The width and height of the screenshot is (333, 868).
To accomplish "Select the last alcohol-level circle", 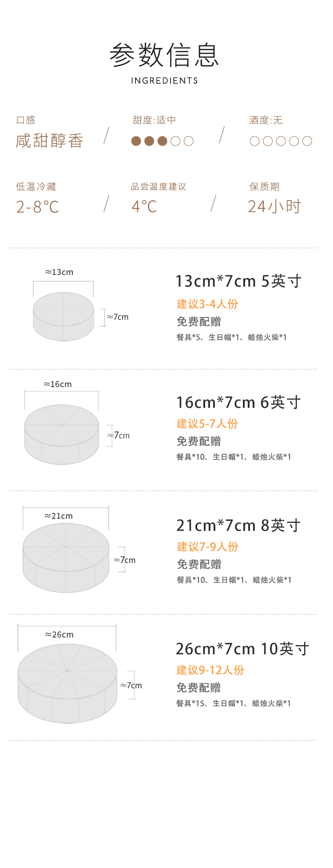I will (307, 141).
